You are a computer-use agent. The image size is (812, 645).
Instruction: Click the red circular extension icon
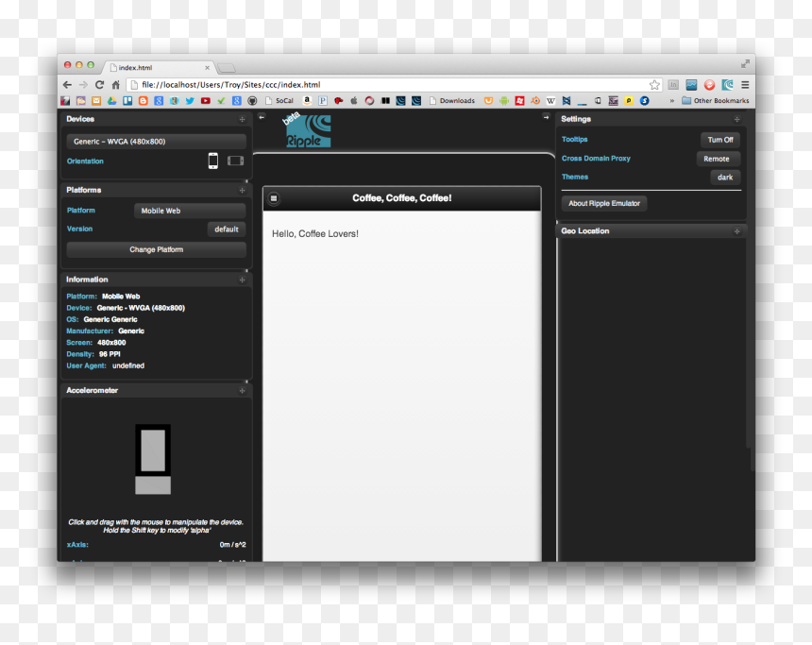pos(709,84)
